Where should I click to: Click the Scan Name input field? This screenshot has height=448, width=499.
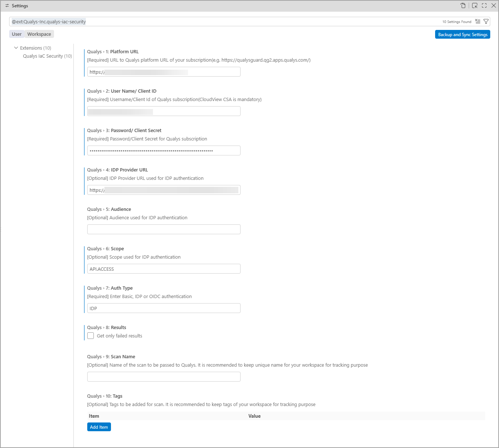tap(164, 377)
